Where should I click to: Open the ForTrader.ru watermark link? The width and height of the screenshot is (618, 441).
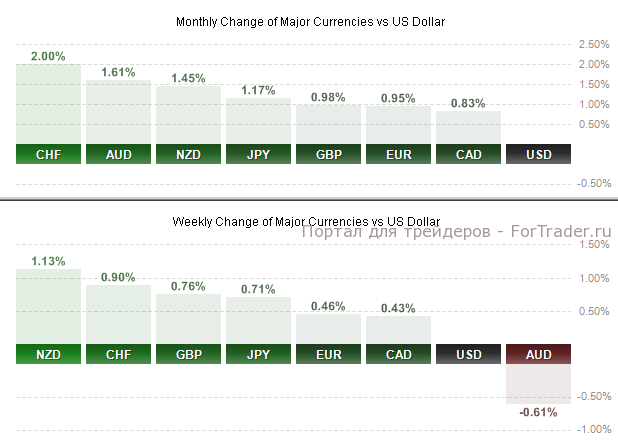pyautogui.click(x=455, y=233)
